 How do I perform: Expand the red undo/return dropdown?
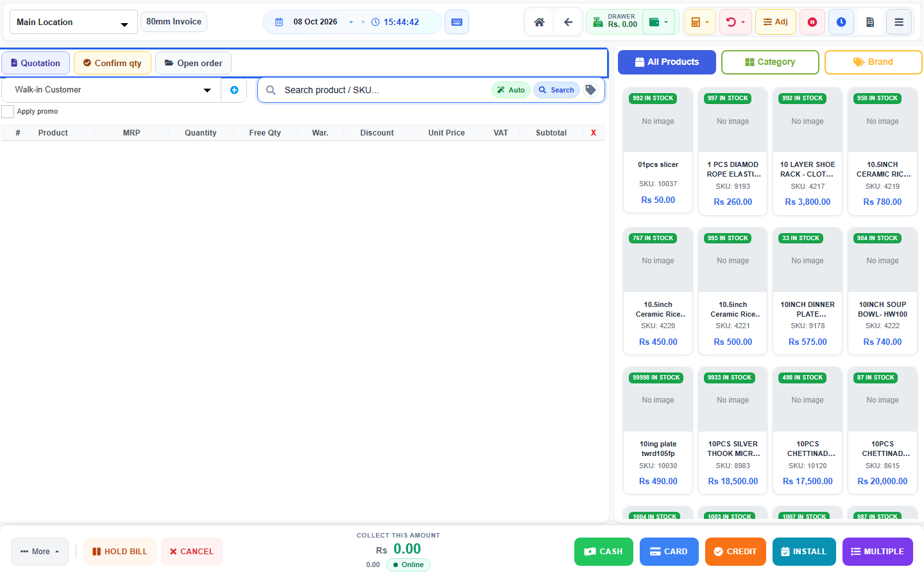[x=735, y=22]
